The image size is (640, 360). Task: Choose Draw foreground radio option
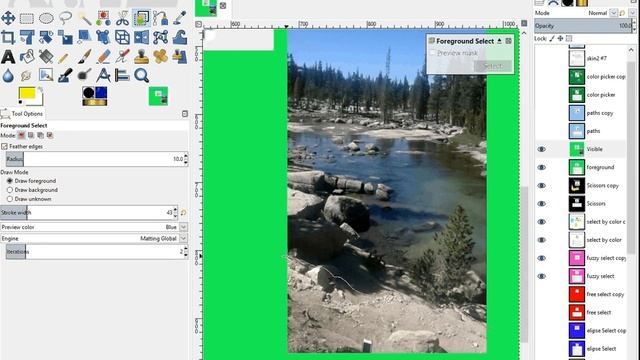[9, 180]
